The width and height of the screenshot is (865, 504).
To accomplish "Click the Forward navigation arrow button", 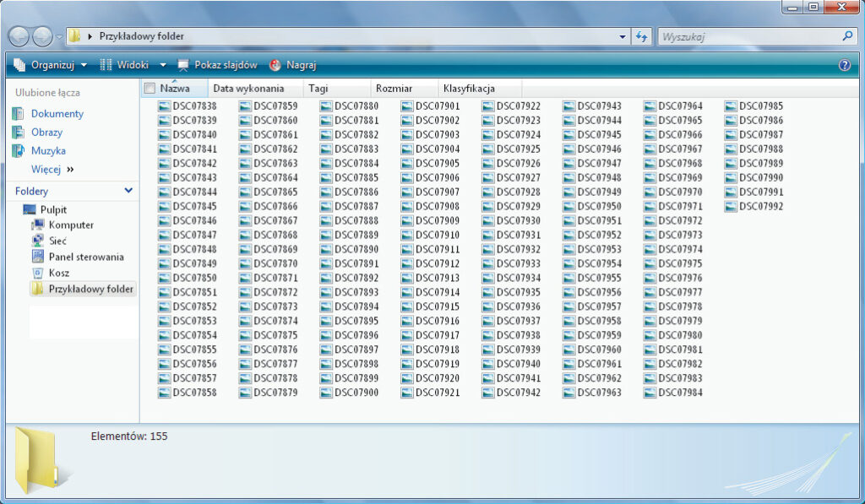I will pos(42,36).
